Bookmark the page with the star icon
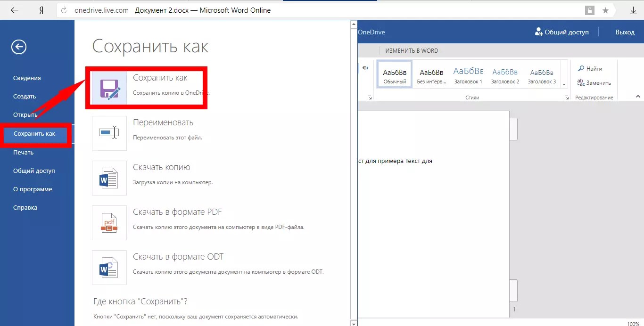The height and width of the screenshot is (326, 644). pyautogui.click(x=605, y=10)
